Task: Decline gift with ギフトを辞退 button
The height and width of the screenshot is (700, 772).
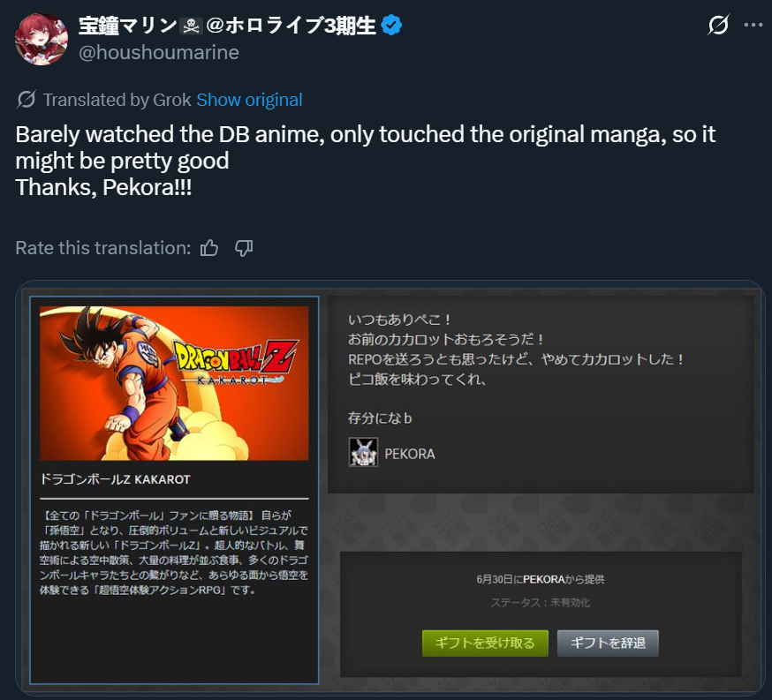Action: (608, 643)
